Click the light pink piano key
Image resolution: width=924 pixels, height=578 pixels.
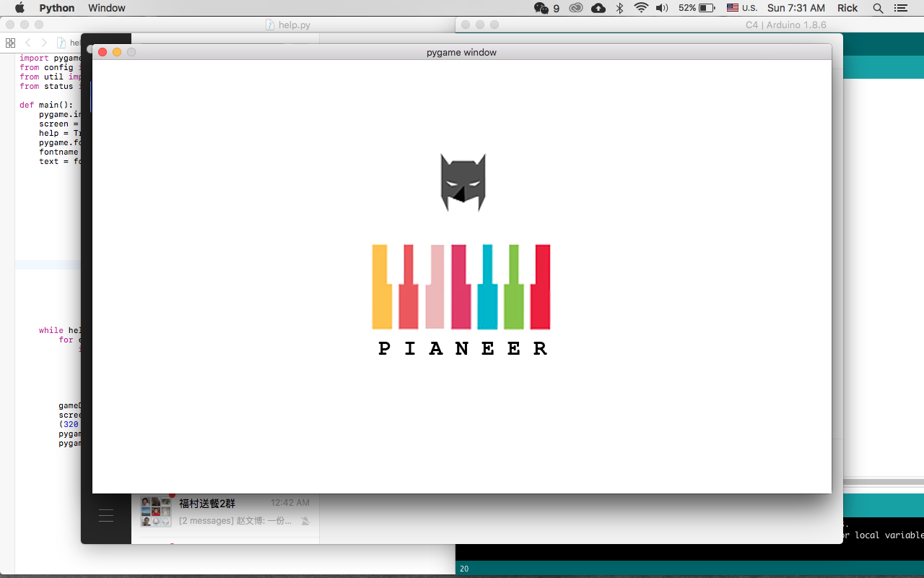[435, 287]
